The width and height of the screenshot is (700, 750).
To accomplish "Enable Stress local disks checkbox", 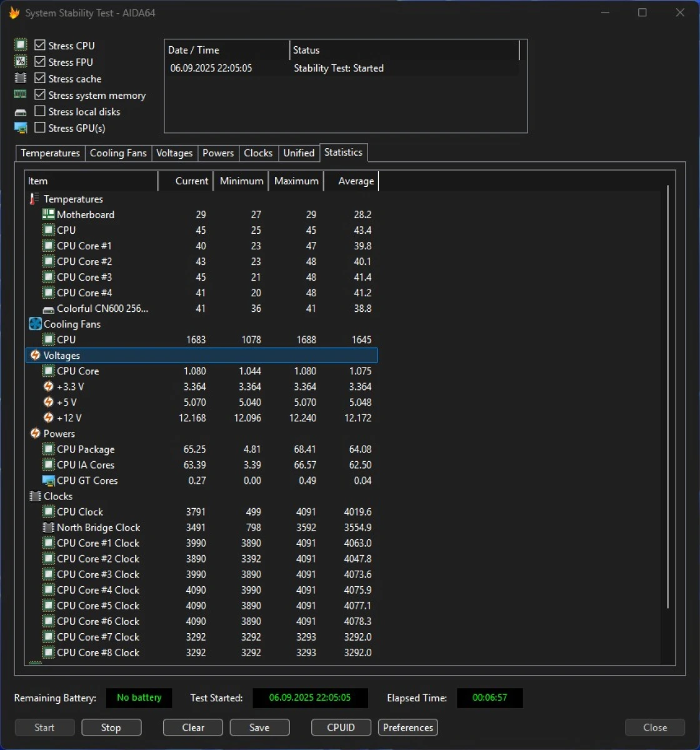I will [40, 111].
